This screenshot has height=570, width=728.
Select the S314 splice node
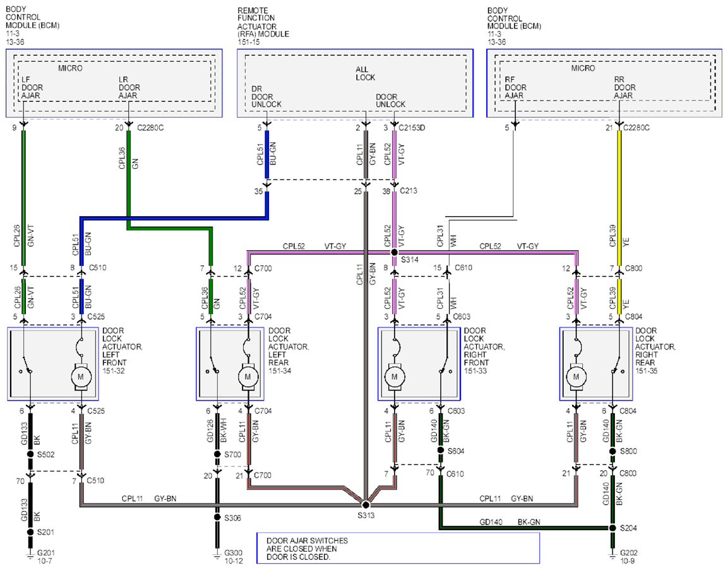pyautogui.click(x=394, y=252)
